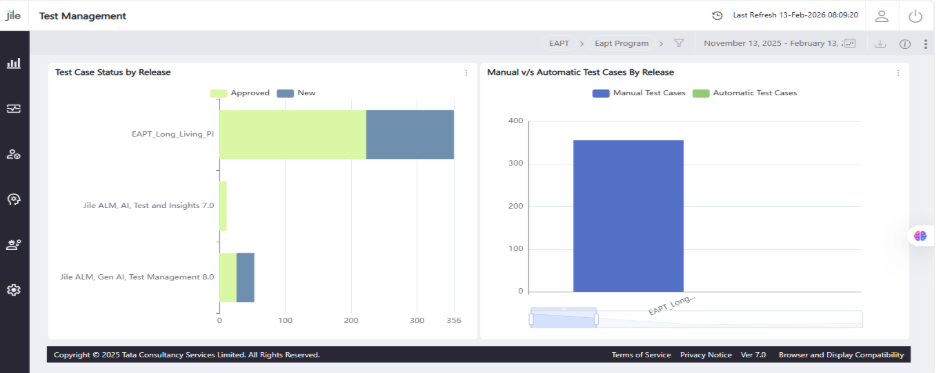This screenshot has width=936, height=373.
Task: Click Manual v/s Automatic Test Cases title
Action: pyautogui.click(x=580, y=72)
